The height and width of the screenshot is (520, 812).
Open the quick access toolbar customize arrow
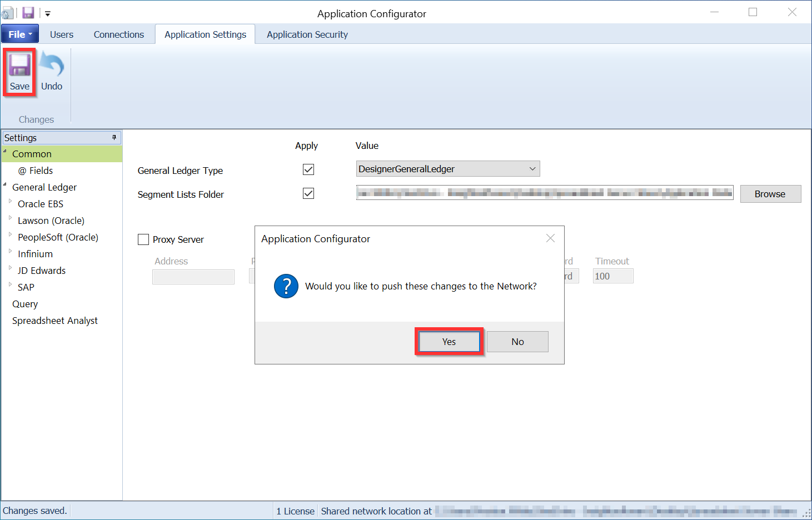48,13
